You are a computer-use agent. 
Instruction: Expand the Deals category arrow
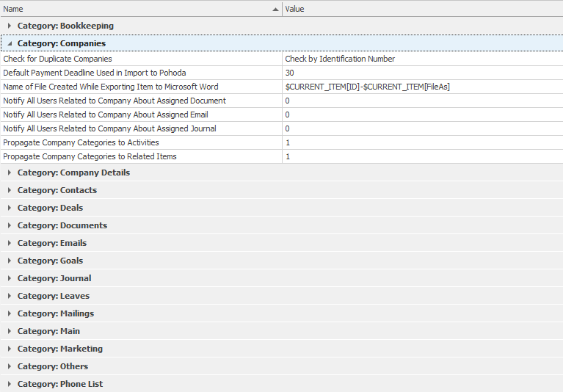(10, 208)
